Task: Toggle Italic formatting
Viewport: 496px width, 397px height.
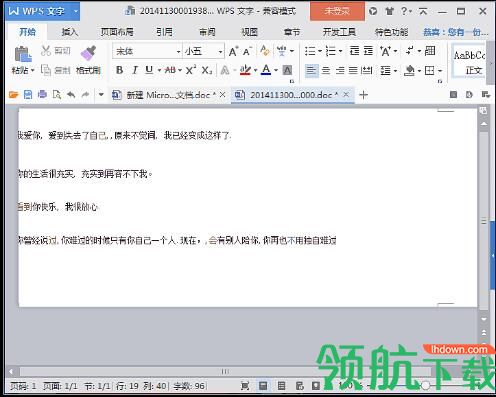Action: point(135,70)
